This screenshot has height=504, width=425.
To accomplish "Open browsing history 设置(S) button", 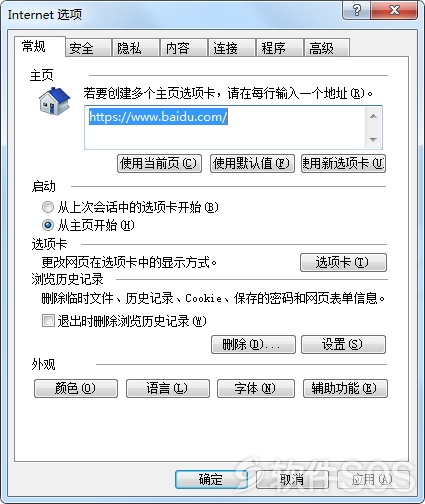I will pos(343,344).
